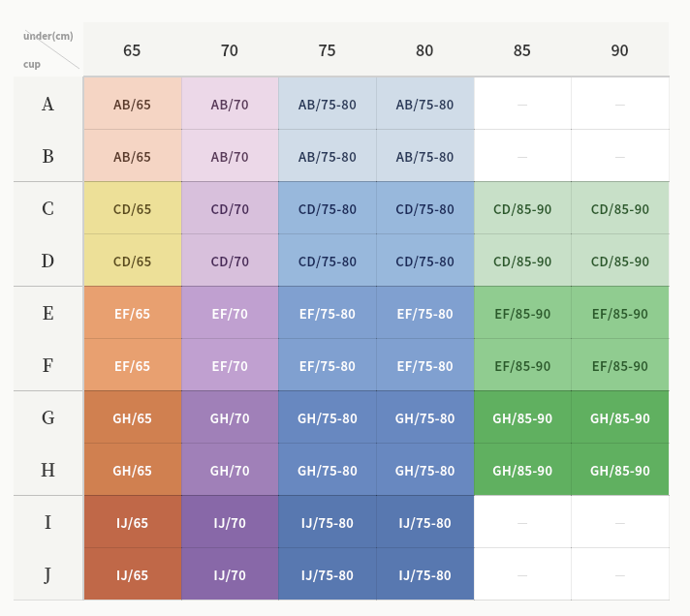Select the IJ/65 cell in row I

[132, 523]
